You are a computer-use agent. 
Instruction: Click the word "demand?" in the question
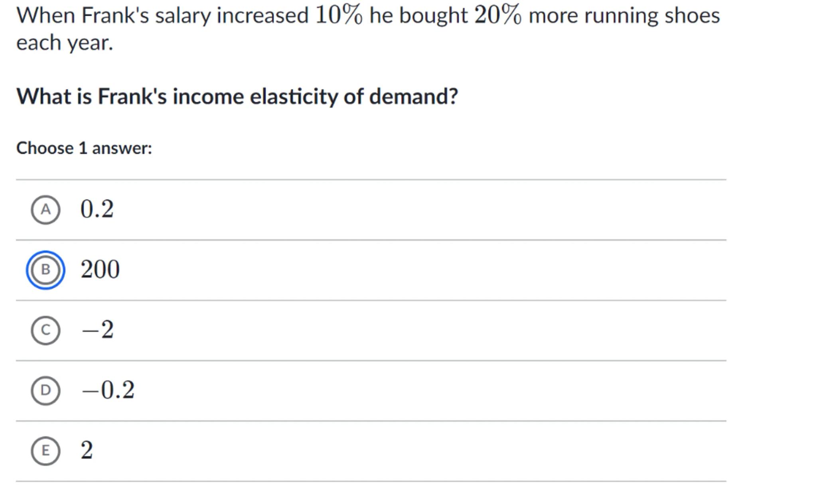[x=413, y=96]
